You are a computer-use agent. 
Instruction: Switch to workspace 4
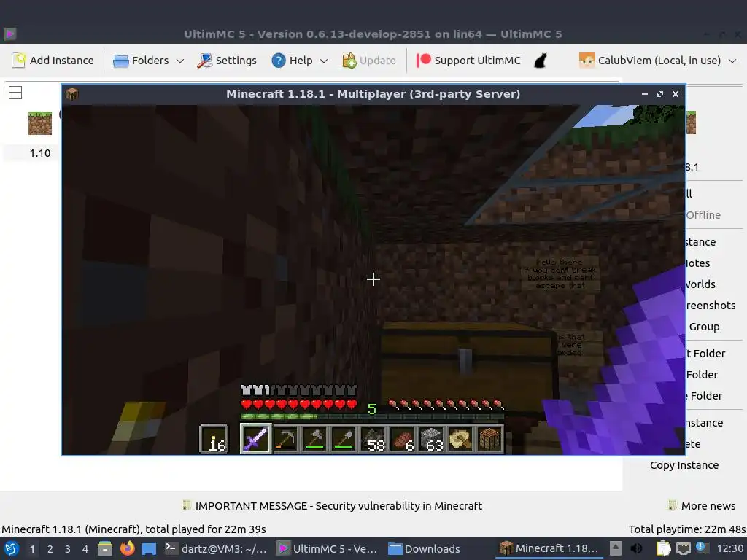[85, 549]
